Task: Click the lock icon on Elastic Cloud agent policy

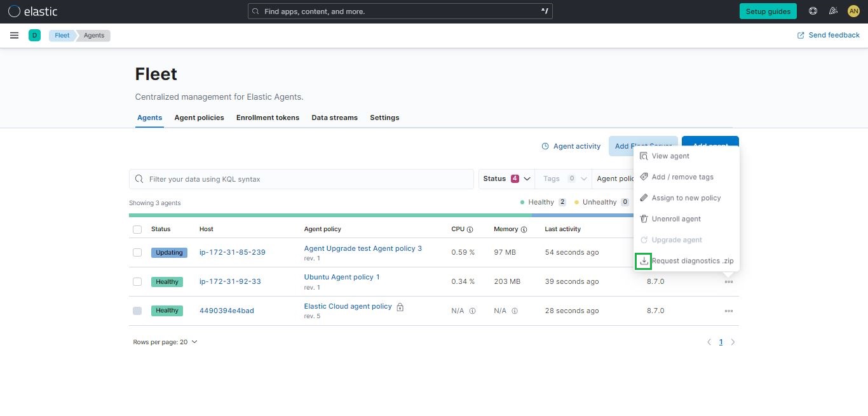Action: coord(399,306)
